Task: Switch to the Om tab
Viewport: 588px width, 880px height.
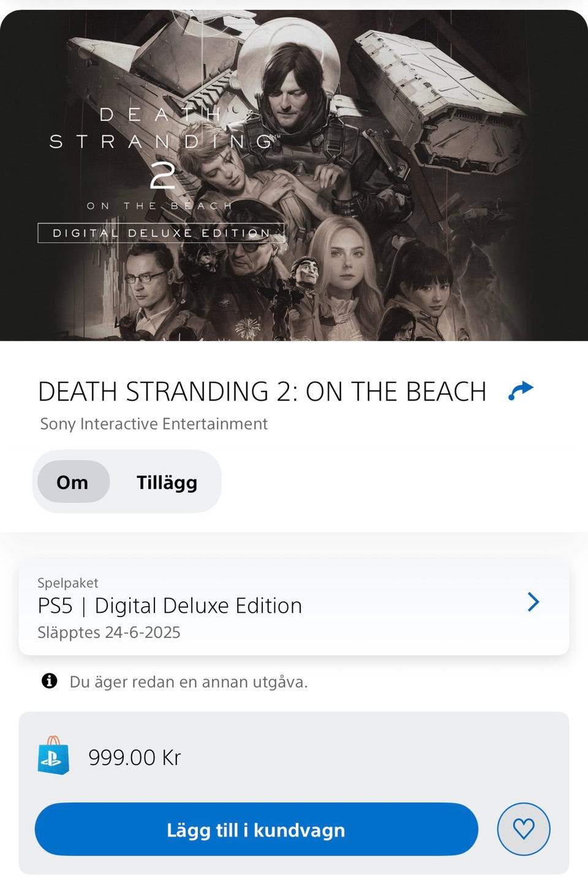Action: pyautogui.click(x=73, y=482)
